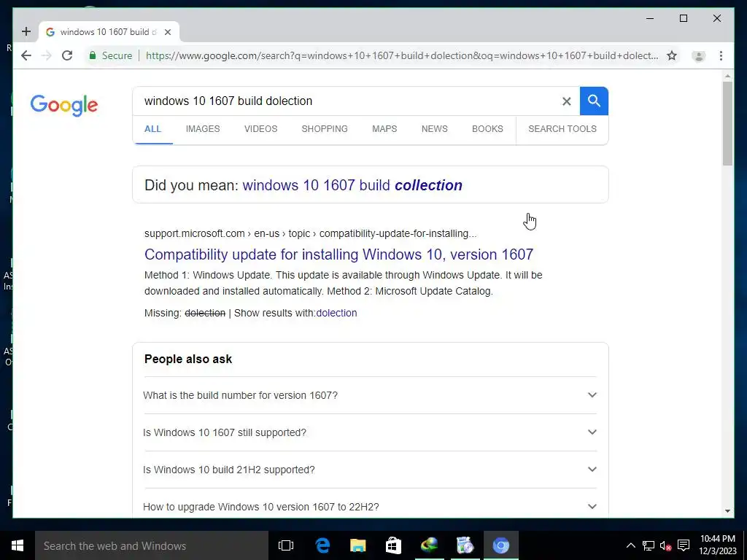Open the Windows Start menu
Viewport: 747px width, 560px height.
tap(18, 545)
